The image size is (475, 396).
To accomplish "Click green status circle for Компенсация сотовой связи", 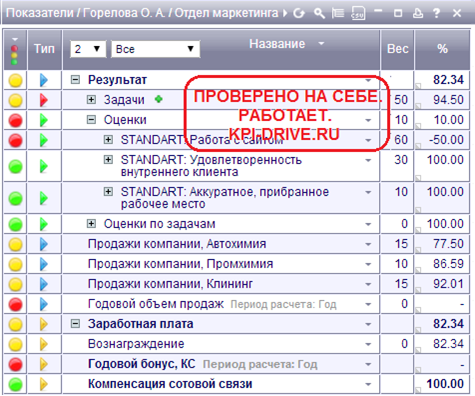I will (15, 384).
